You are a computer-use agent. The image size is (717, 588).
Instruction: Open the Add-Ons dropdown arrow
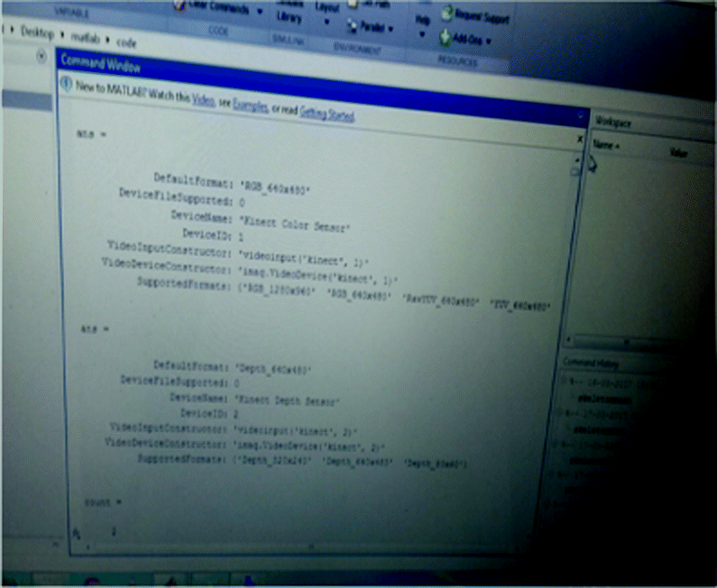click(488, 41)
